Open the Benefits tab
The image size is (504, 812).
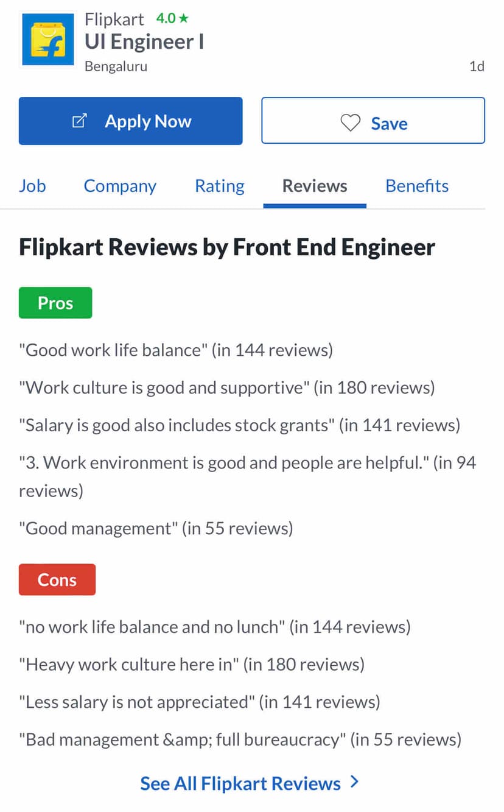417,186
